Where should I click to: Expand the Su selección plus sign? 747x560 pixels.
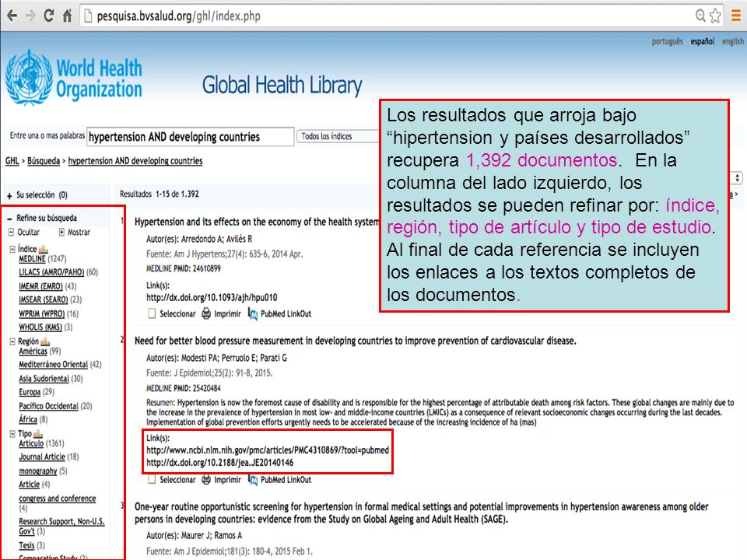pos(9,196)
